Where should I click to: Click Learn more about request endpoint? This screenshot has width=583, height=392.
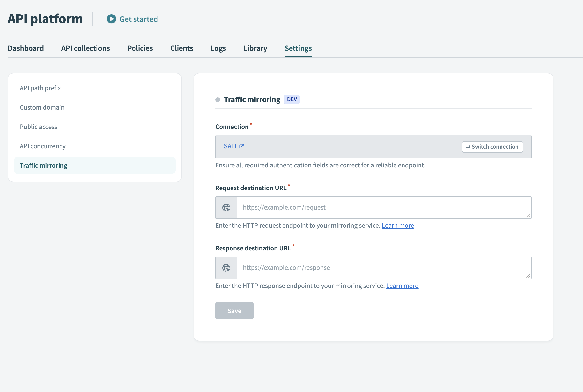pos(398,225)
